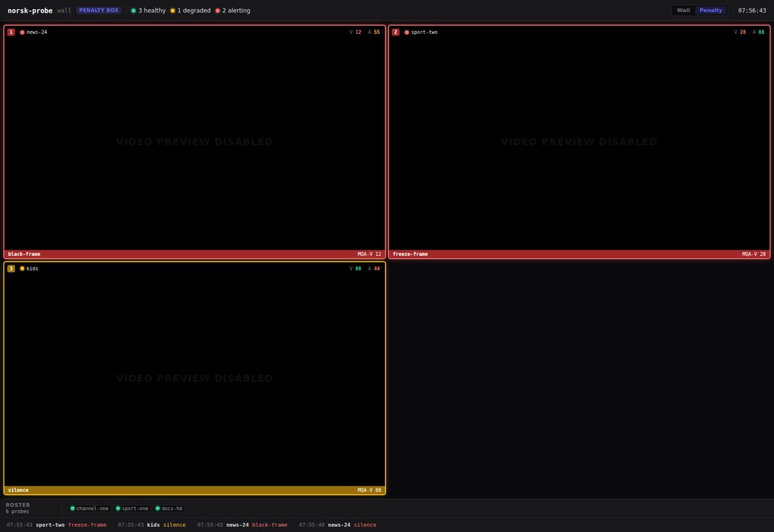The image size is (774, 532).
Task: Click the red status dot beside sport-two tile title
Action: [407, 32]
